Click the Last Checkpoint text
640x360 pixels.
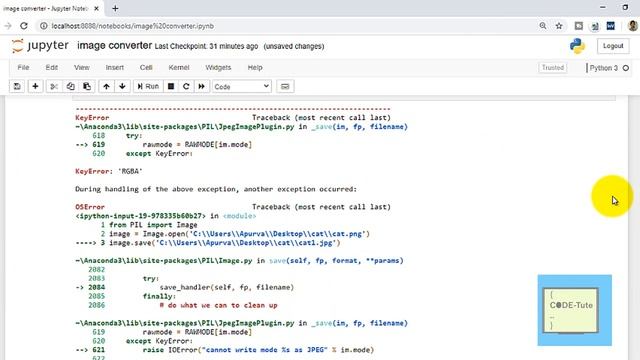point(206,47)
